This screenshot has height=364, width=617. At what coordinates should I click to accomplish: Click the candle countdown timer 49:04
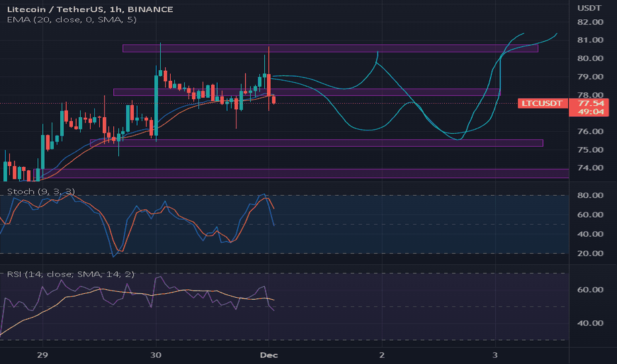click(591, 112)
